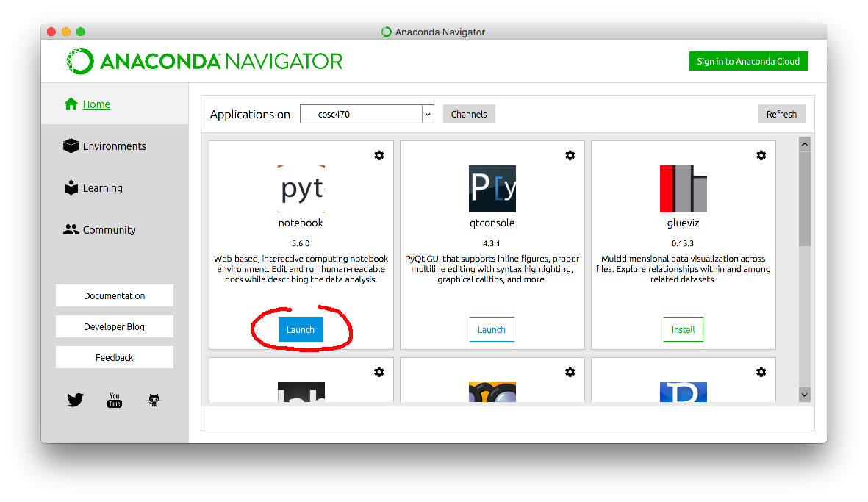The width and height of the screenshot is (868, 502).
Task: Click the glueviz application logo
Action: coord(683,189)
